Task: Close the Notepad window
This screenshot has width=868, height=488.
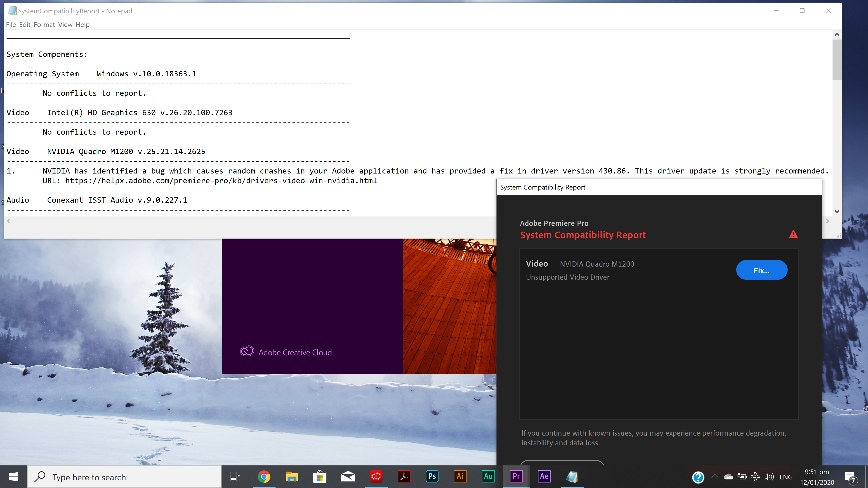Action: click(x=829, y=11)
